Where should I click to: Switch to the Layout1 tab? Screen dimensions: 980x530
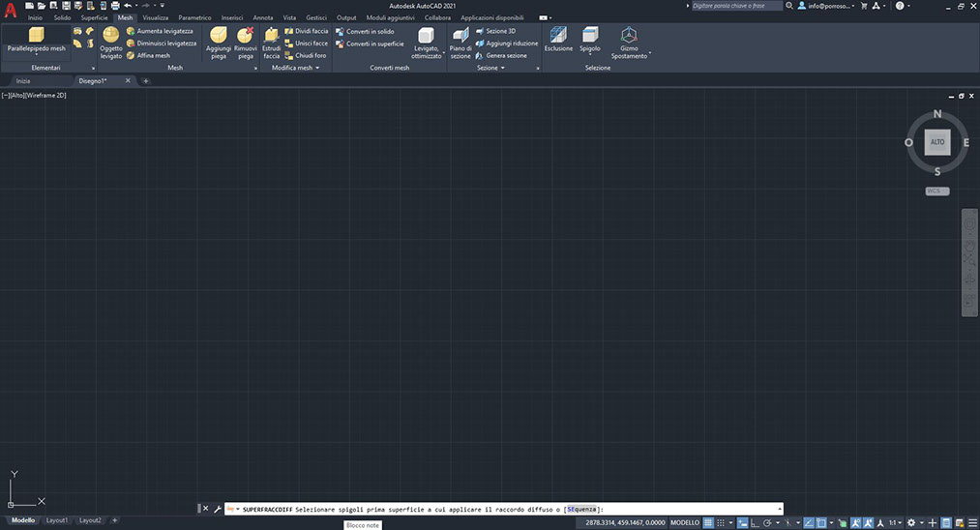click(57, 520)
